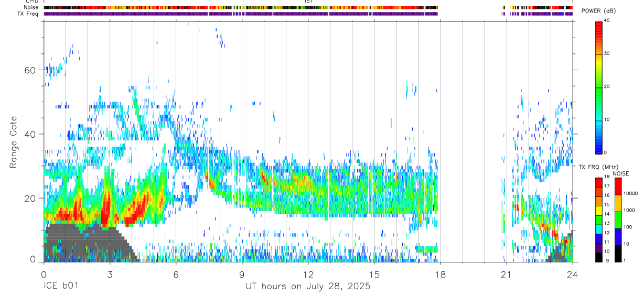The width and height of the screenshot is (644, 297).
Task: Select the 18 hour tick on time axis
Action: [x=441, y=274]
